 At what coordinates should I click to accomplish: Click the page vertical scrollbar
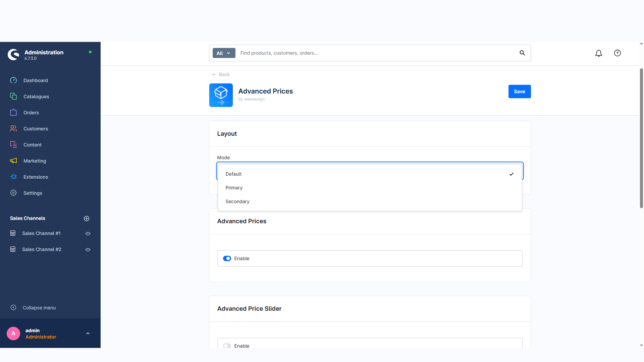(x=641, y=137)
